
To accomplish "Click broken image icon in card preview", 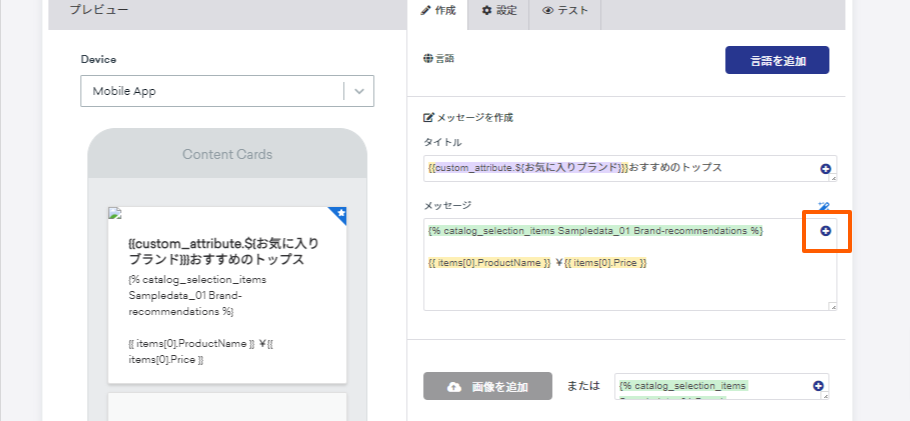I will click(115, 213).
